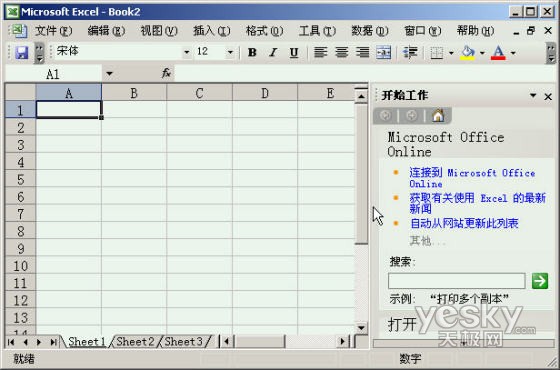560x370 pixels.
Task: Align cell text right
Action: click(x=362, y=52)
